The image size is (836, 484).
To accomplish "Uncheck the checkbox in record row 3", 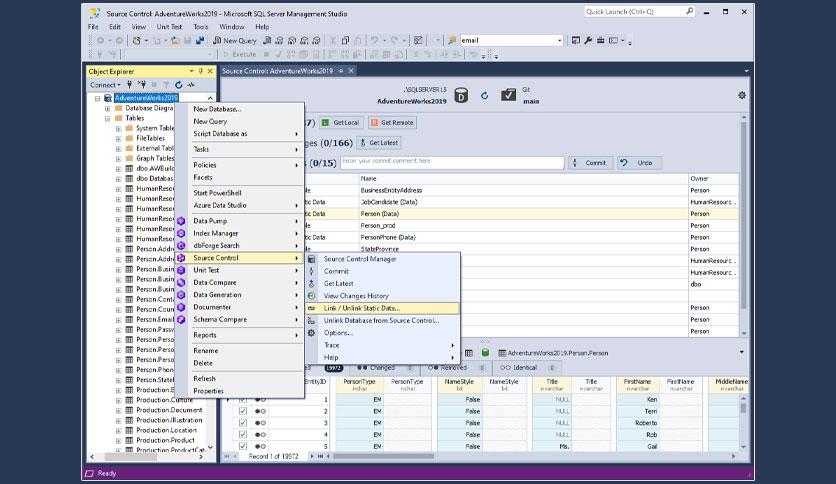I will [x=243, y=423].
